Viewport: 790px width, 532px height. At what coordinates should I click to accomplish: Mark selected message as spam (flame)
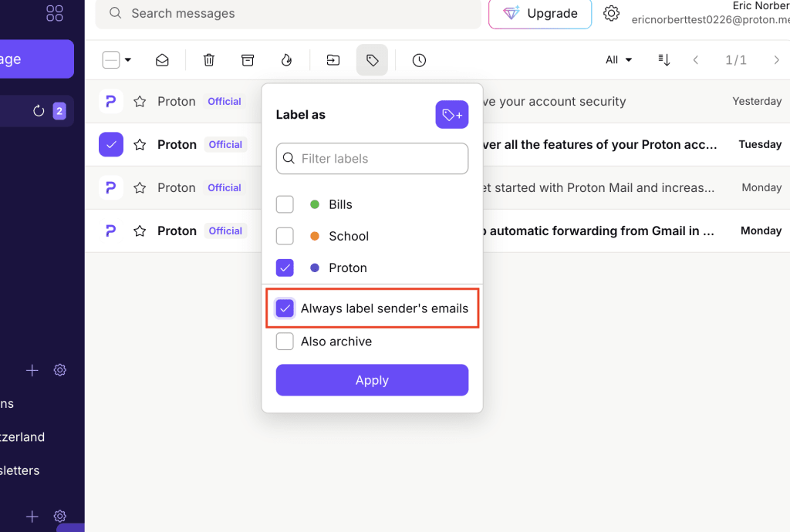[286, 60]
